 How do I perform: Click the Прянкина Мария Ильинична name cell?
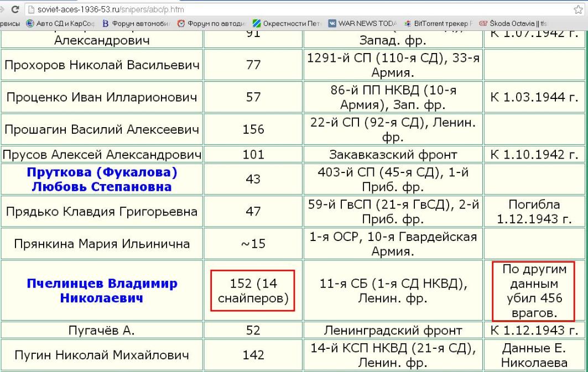(102, 243)
